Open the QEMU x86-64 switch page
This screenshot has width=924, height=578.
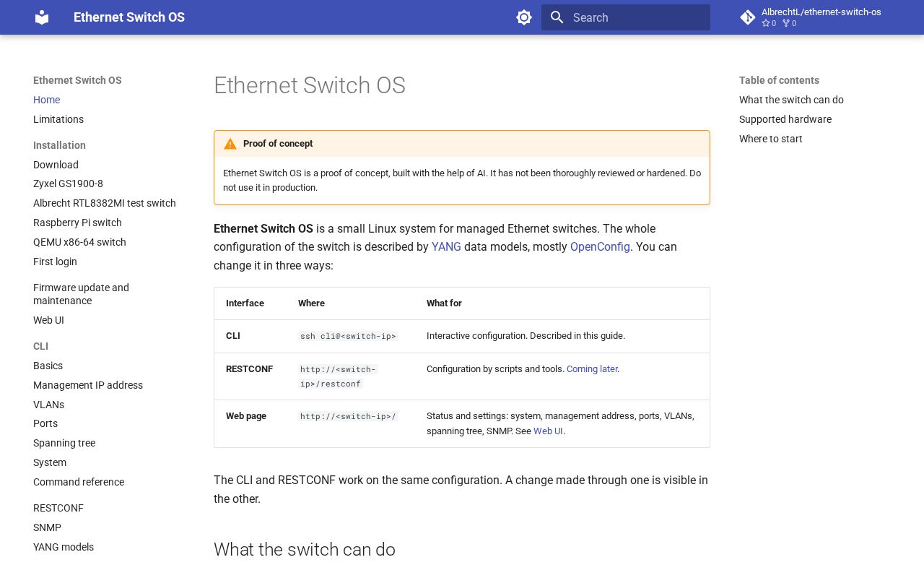pos(79,242)
